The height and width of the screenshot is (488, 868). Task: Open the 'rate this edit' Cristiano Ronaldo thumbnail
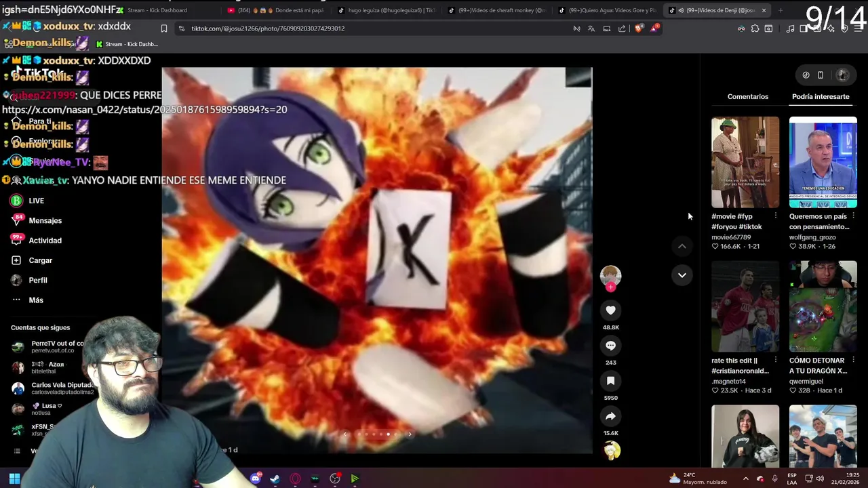point(745,306)
